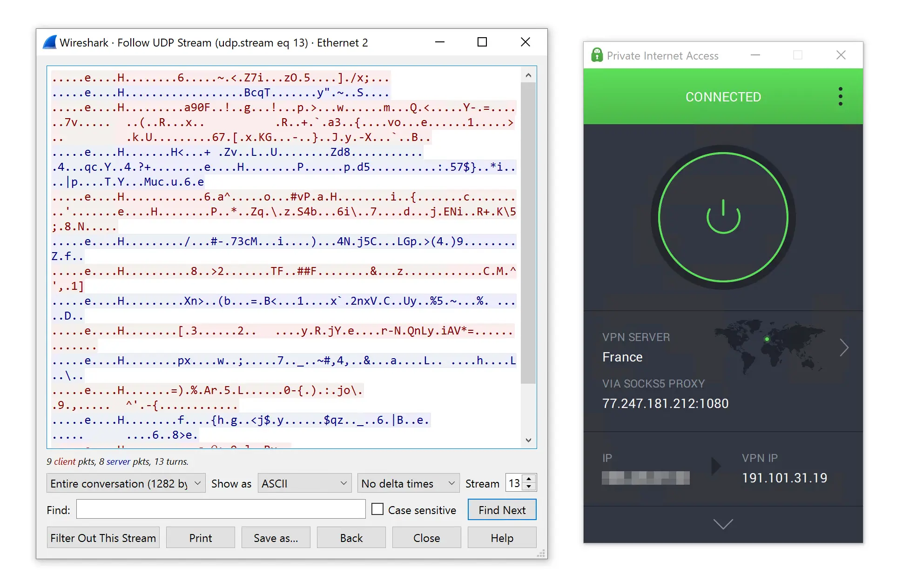Click the green CONNECTED status banner
The height and width of the screenshot is (588, 916).
(723, 97)
